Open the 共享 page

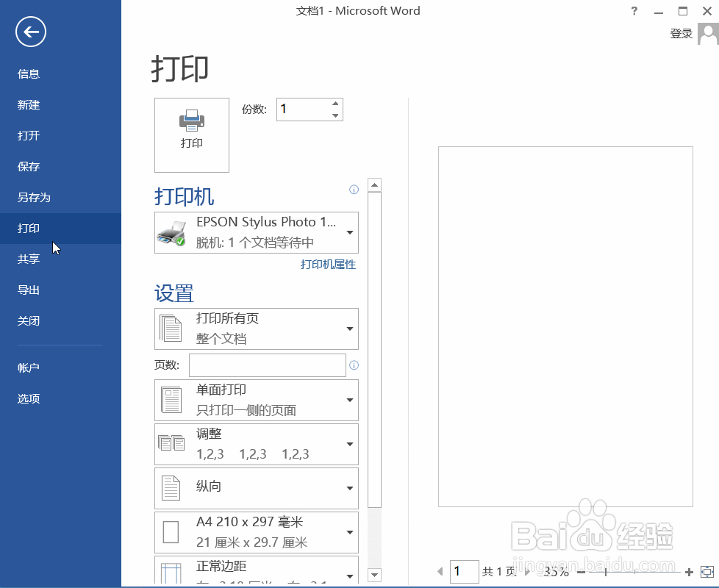pyautogui.click(x=29, y=259)
